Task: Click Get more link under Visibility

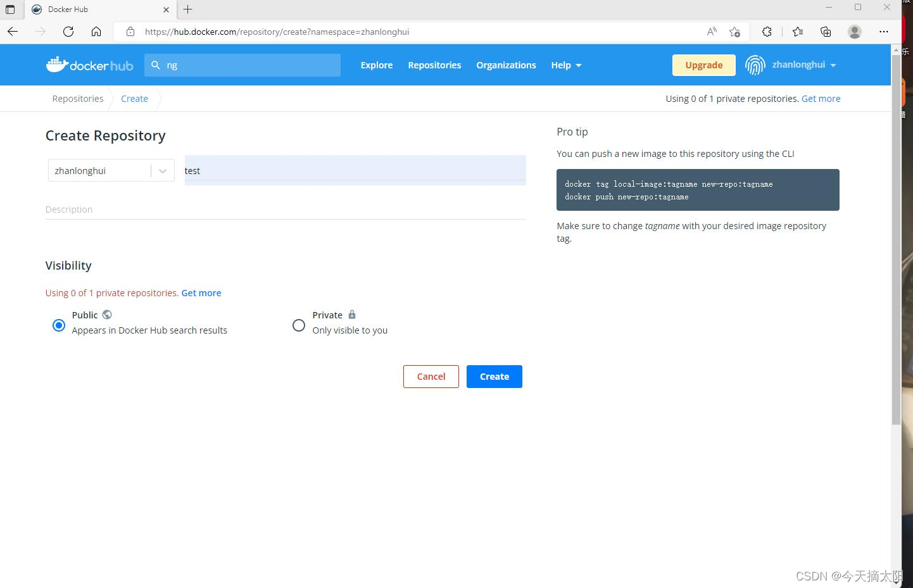Action: point(201,293)
